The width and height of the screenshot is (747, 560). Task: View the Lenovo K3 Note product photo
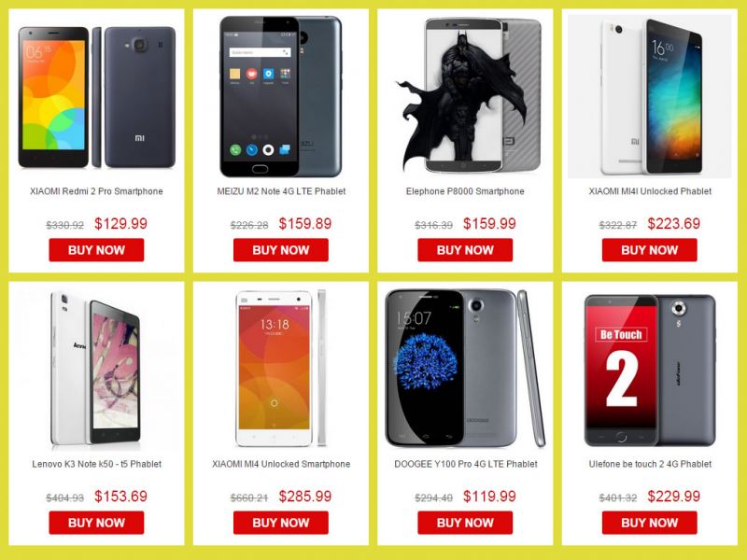click(95, 369)
